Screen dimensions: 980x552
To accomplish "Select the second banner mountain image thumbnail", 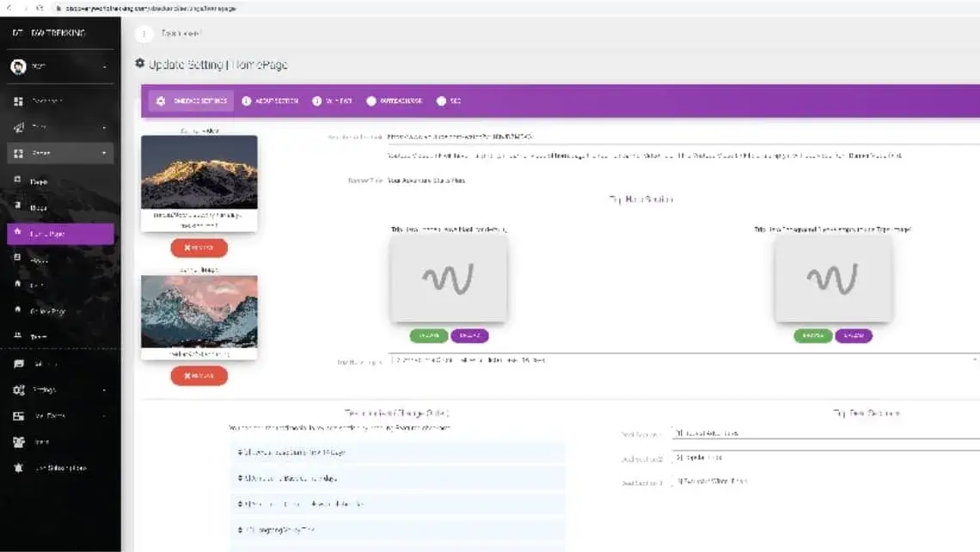I will (199, 311).
